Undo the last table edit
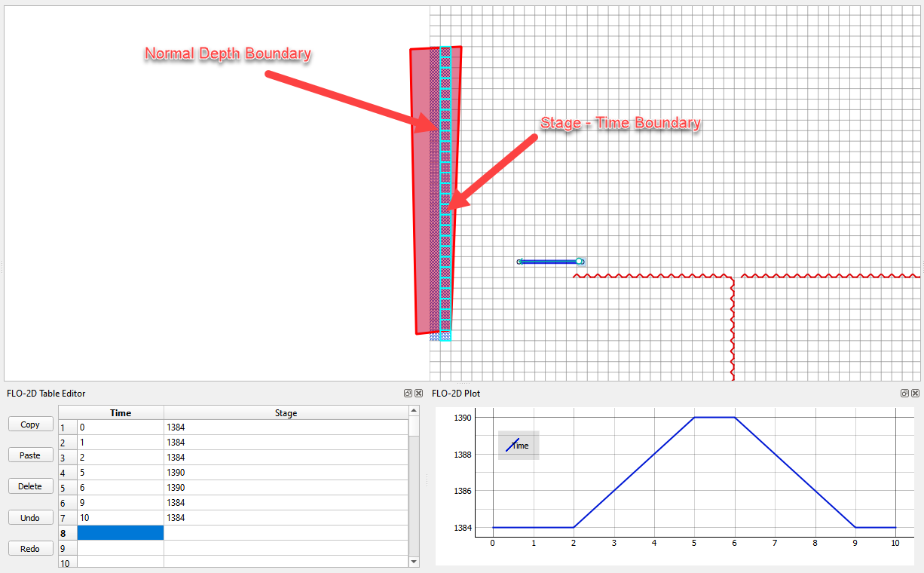Screen dimensions: 924x573 click(30, 518)
